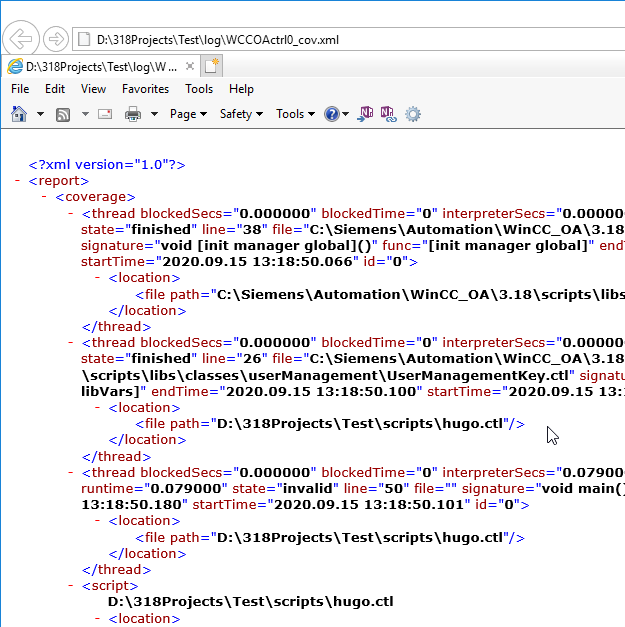
Task: Open the View menu
Action: click(94, 89)
